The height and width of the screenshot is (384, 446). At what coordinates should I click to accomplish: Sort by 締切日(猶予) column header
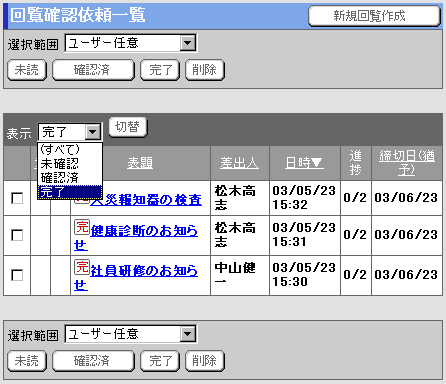[x=407, y=163]
